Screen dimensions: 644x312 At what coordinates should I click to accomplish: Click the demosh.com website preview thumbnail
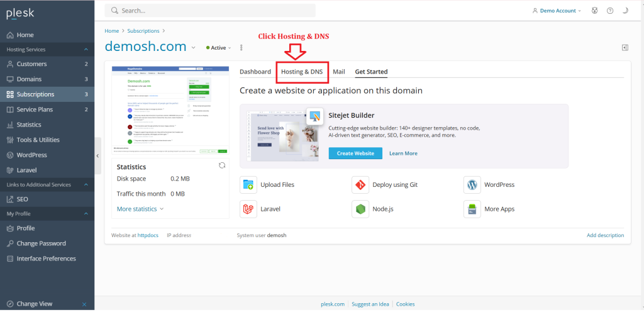click(170, 109)
